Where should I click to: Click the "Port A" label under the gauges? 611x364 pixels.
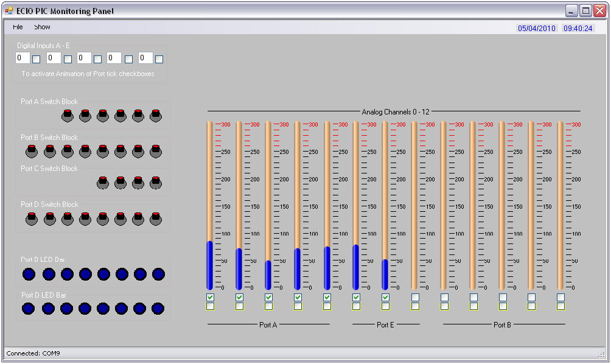point(268,324)
